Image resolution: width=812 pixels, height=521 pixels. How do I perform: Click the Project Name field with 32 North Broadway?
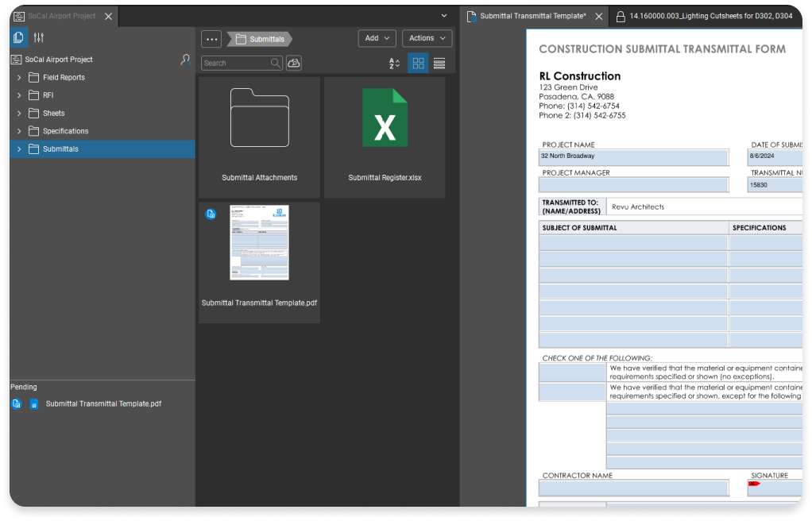pos(634,157)
